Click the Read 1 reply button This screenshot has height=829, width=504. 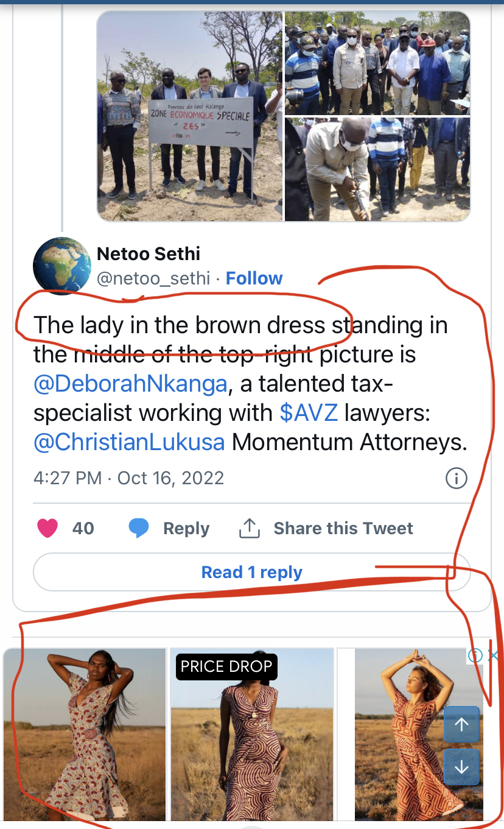251,573
